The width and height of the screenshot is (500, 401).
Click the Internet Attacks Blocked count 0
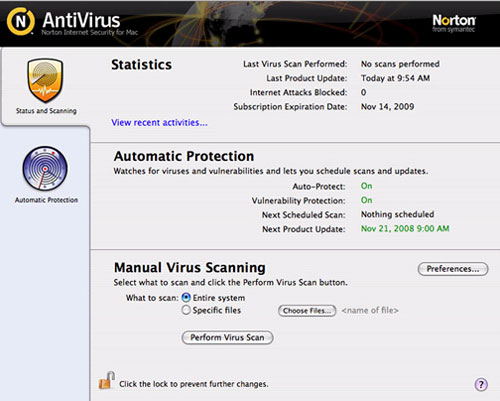coord(364,92)
